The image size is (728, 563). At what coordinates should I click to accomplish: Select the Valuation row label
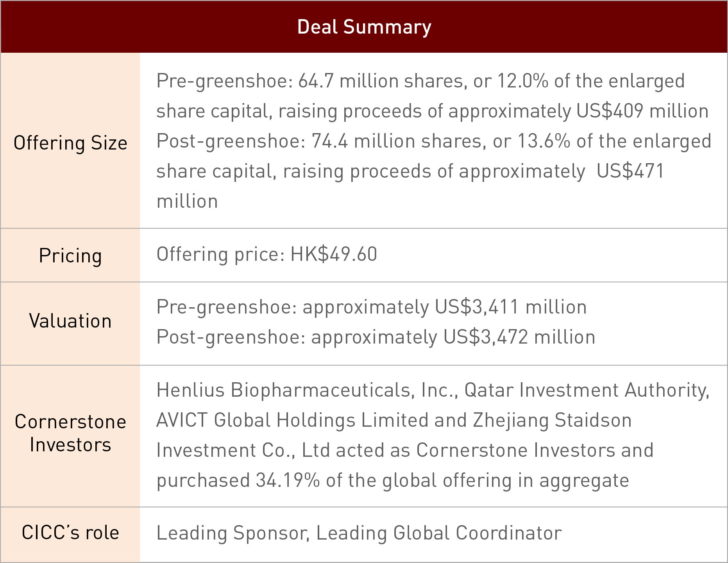(x=70, y=321)
